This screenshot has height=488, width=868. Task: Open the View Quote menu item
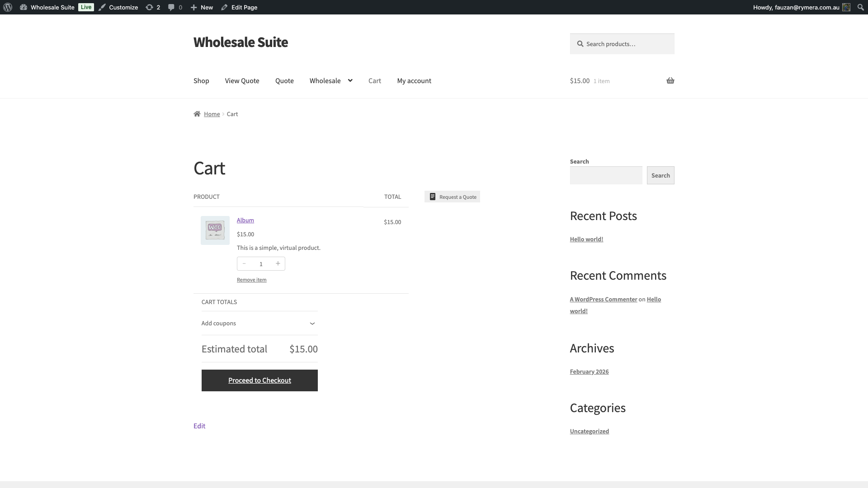click(x=242, y=81)
